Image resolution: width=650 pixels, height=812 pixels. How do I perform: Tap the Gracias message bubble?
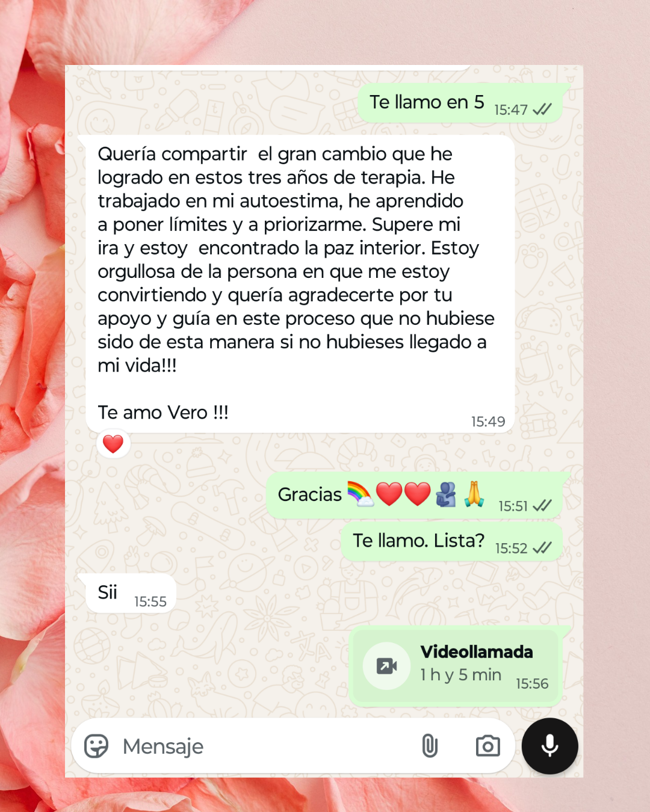415,496
